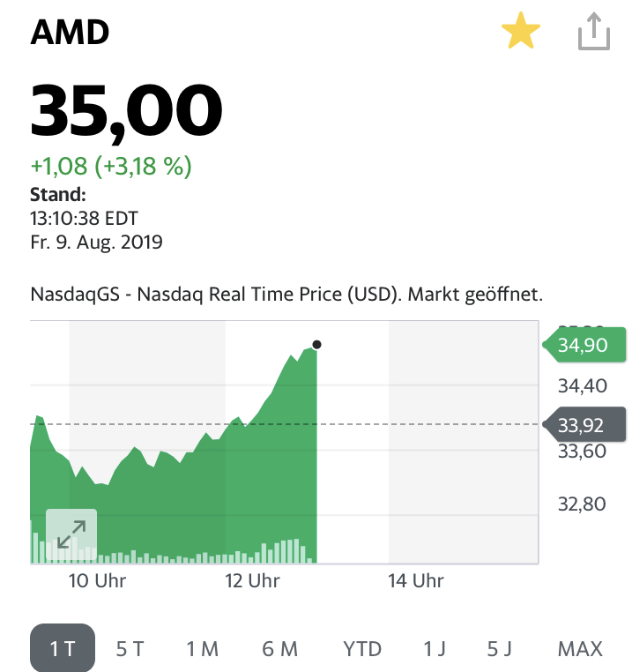Select the YTD time range
This screenshot has width=632, height=672.
[x=362, y=649]
